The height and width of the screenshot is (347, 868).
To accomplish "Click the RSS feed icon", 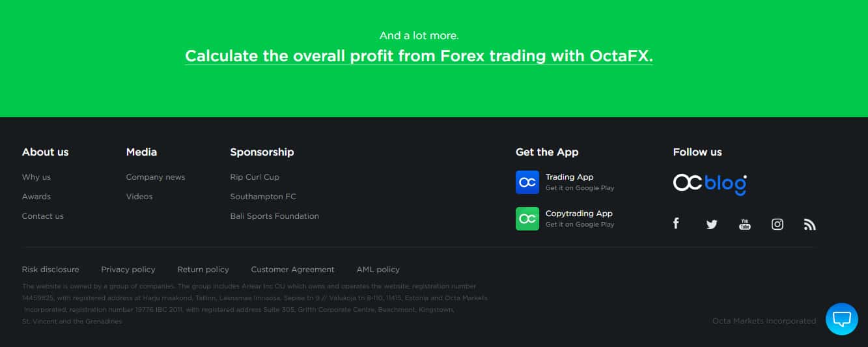I will [x=809, y=225].
